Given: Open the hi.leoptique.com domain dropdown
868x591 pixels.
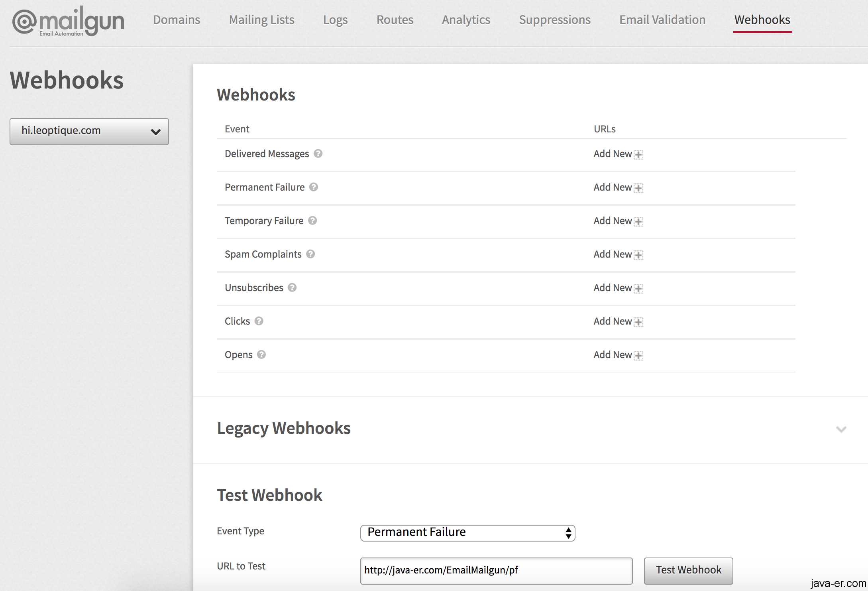Looking at the screenshot, I should pyautogui.click(x=89, y=131).
